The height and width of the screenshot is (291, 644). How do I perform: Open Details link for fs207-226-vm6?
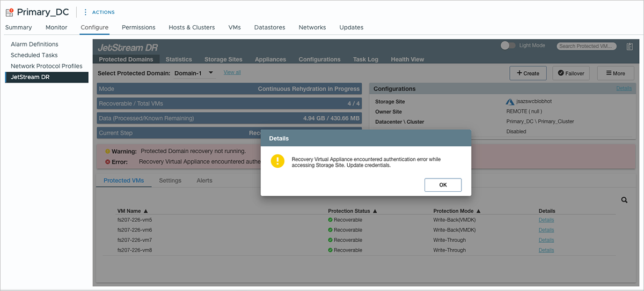pyautogui.click(x=546, y=230)
